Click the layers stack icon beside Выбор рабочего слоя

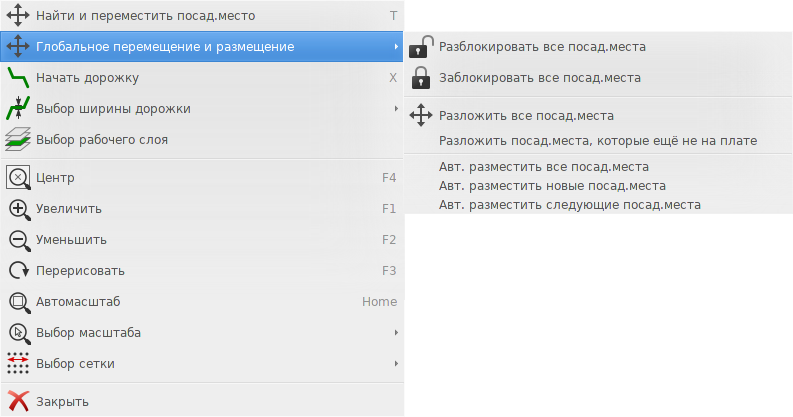[x=18, y=140]
